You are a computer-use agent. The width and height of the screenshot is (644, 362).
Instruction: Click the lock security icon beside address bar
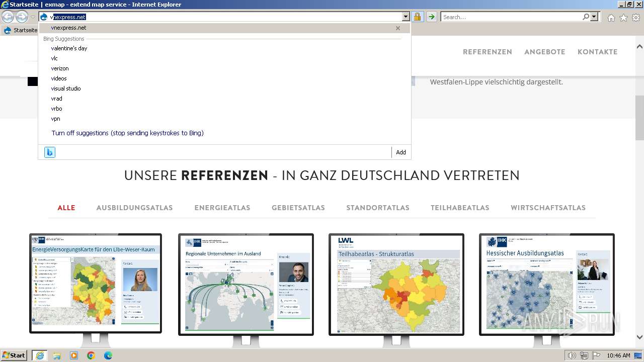pos(417,17)
